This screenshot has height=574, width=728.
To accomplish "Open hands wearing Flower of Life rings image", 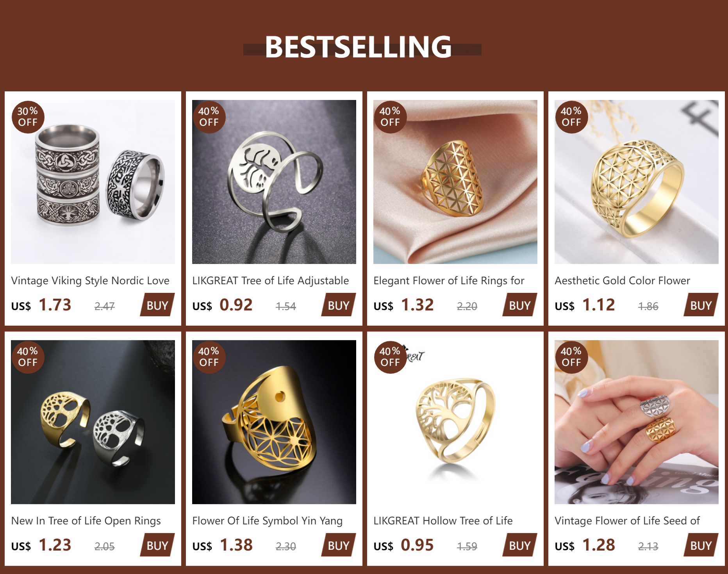I will tap(637, 422).
